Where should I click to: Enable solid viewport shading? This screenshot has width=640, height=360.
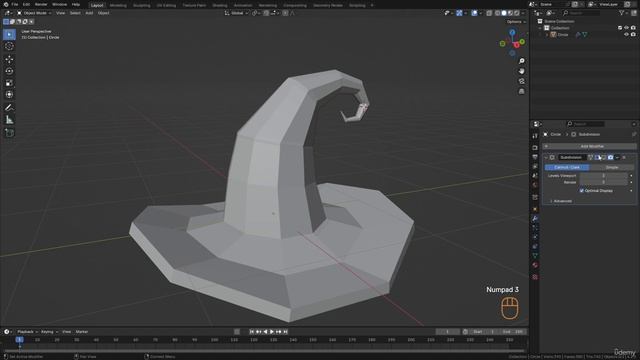(504, 13)
